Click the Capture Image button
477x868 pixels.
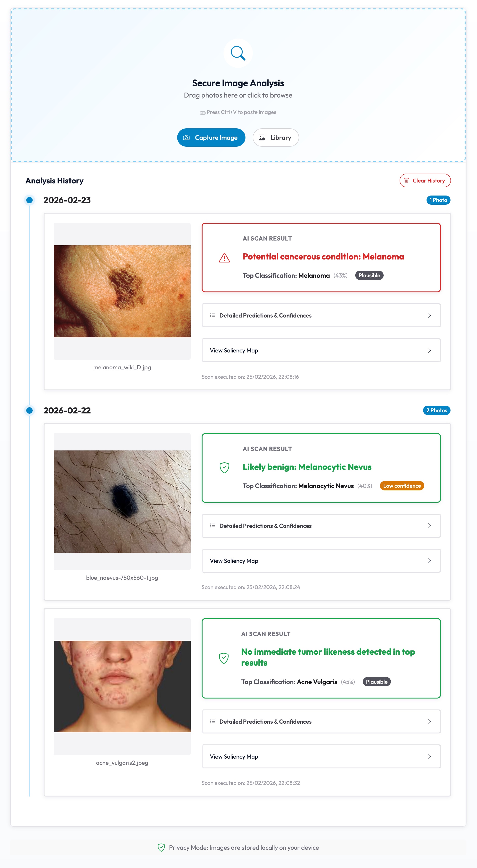pos(211,138)
